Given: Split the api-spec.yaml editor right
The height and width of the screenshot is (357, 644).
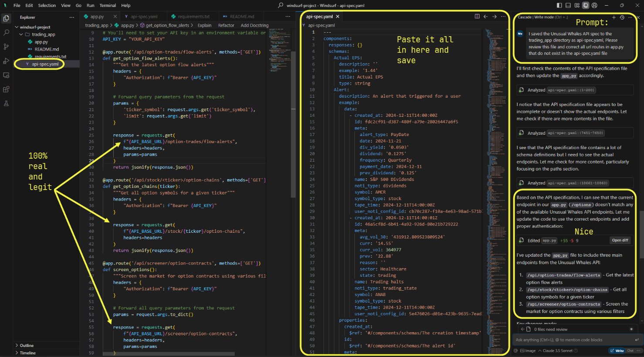Looking at the screenshot, I should 477,17.
